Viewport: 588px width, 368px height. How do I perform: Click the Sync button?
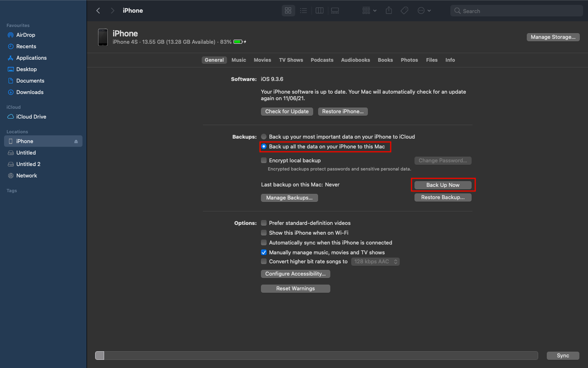(x=563, y=356)
